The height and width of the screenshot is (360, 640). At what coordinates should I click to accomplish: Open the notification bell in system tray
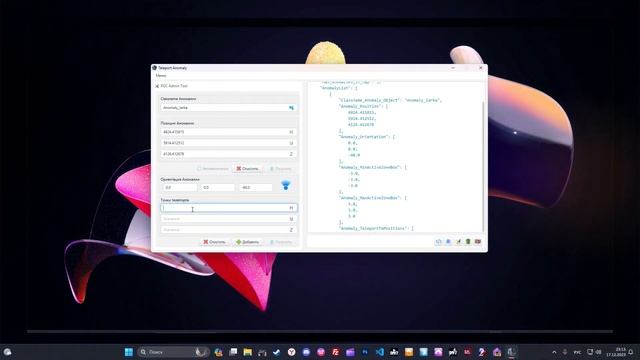pos(631,352)
